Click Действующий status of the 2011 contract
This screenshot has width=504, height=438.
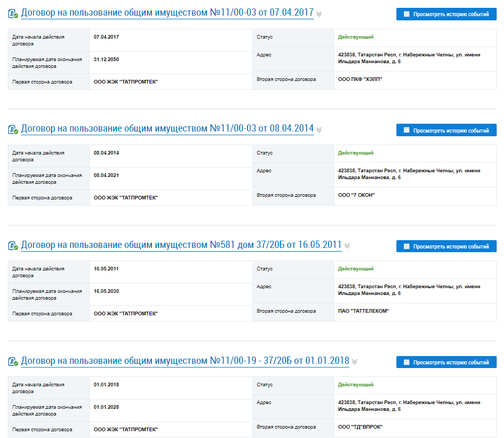(x=356, y=269)
